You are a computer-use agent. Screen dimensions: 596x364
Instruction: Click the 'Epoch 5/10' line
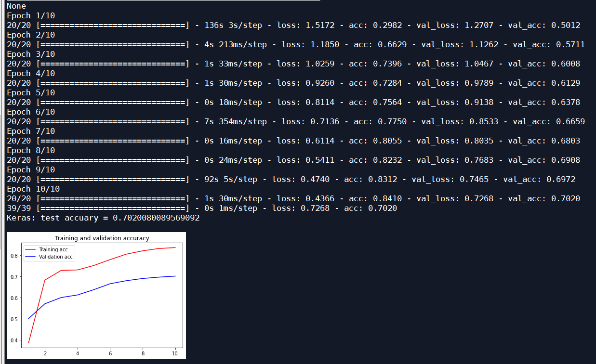(x=31, y=92)
